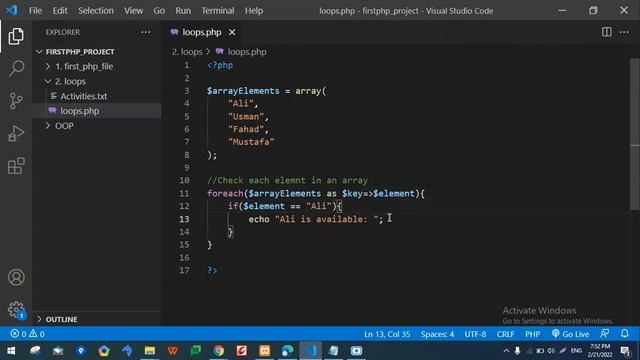This screenshot has width=640, height=360.
Task: Click the clock in the taskbar
Action: [600, 351]
